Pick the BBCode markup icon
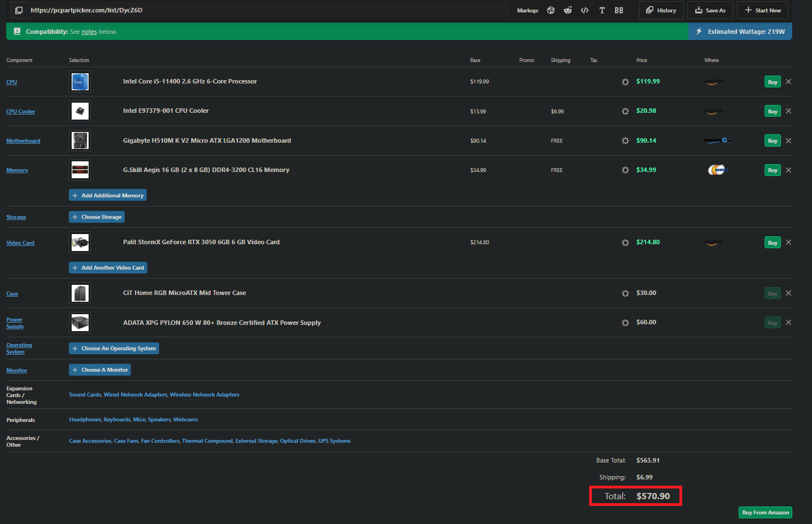Viewport: 812px width, 524px height. (619, 10)
